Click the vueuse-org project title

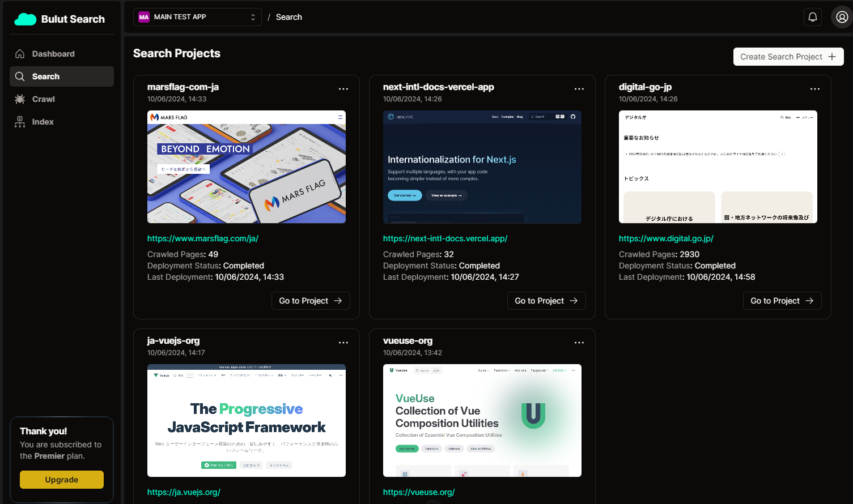click(408, 340)
